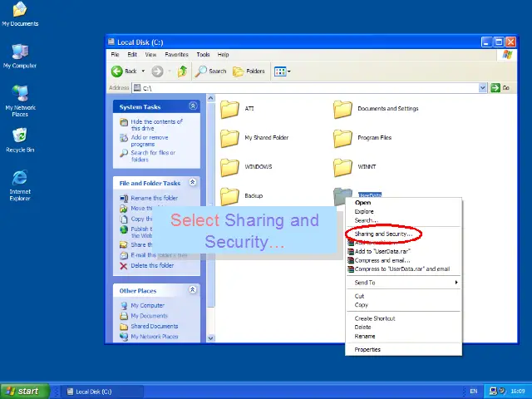Select the My Shared Folder icon
The height and width of the screenshot is (399, 532).
pos(229,139)
